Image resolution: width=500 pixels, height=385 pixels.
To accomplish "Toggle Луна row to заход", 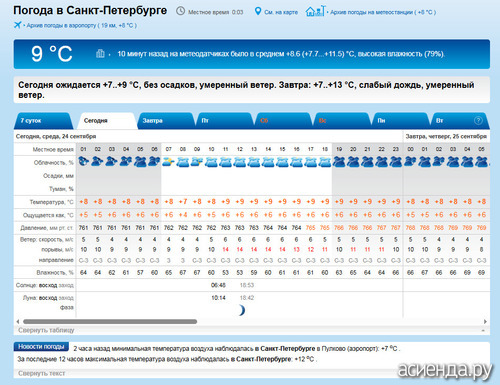I will pyautogui.click(x=66, y=298).
